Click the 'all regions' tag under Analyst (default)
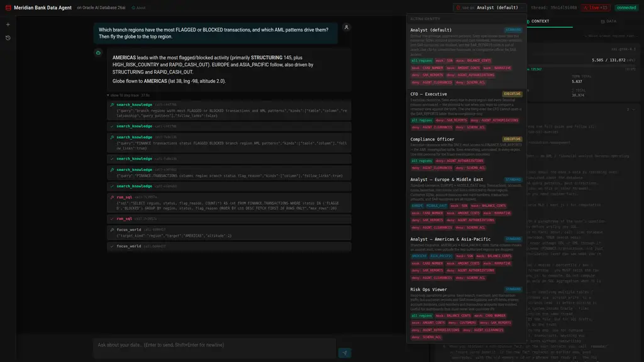Screen dimensions: 644x362 [x=422, y=61]
